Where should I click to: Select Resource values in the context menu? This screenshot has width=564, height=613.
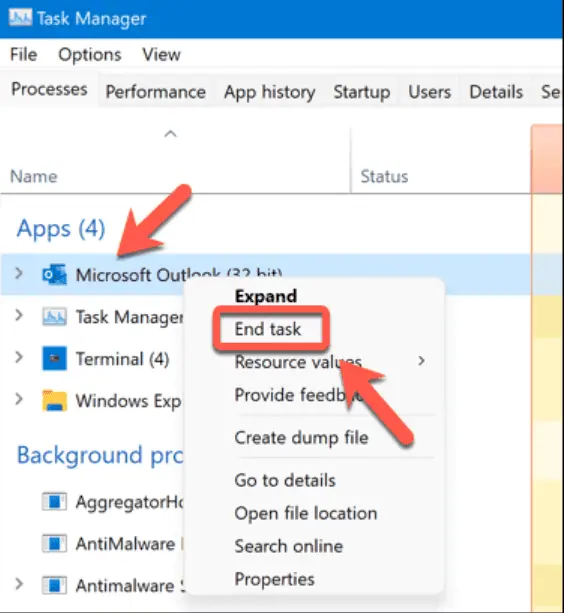point(298,362)
